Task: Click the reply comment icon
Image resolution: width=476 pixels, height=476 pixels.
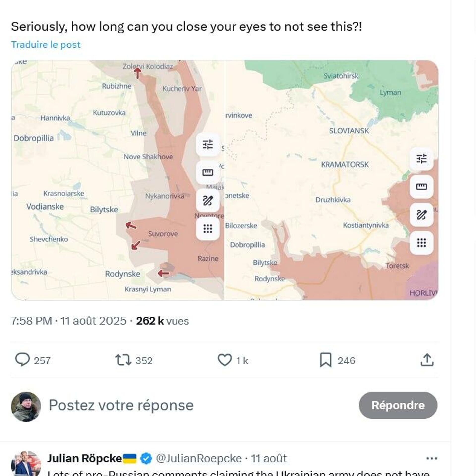Action: [x=23, y=360]
